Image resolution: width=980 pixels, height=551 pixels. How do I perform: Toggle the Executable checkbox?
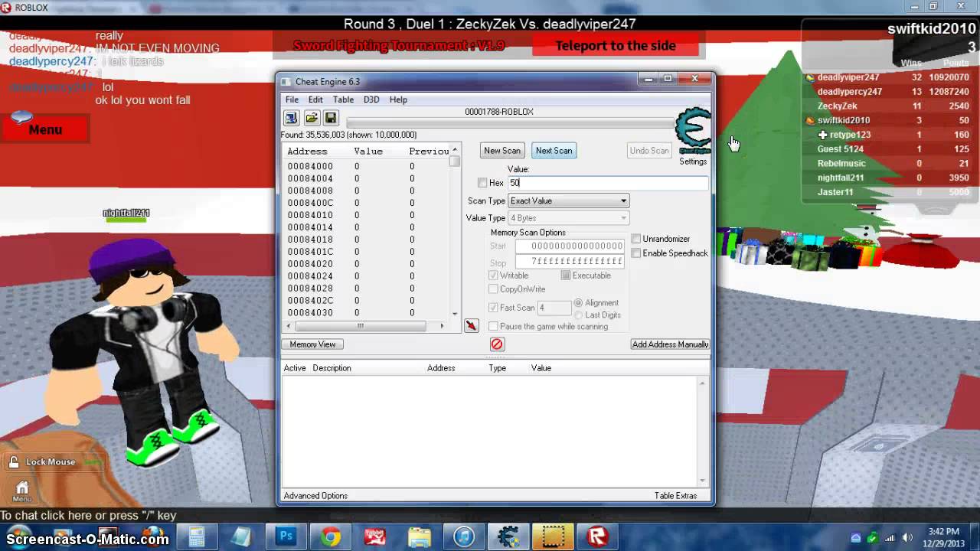[566, 275]
